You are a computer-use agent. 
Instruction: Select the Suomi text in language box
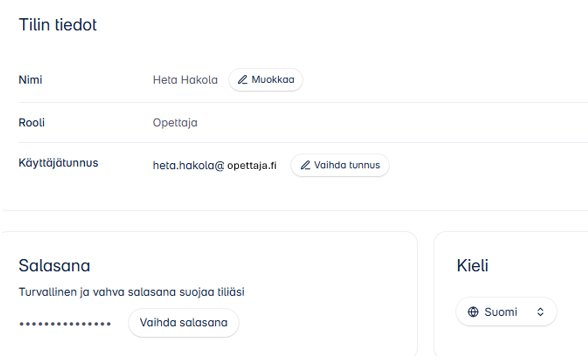501,312
